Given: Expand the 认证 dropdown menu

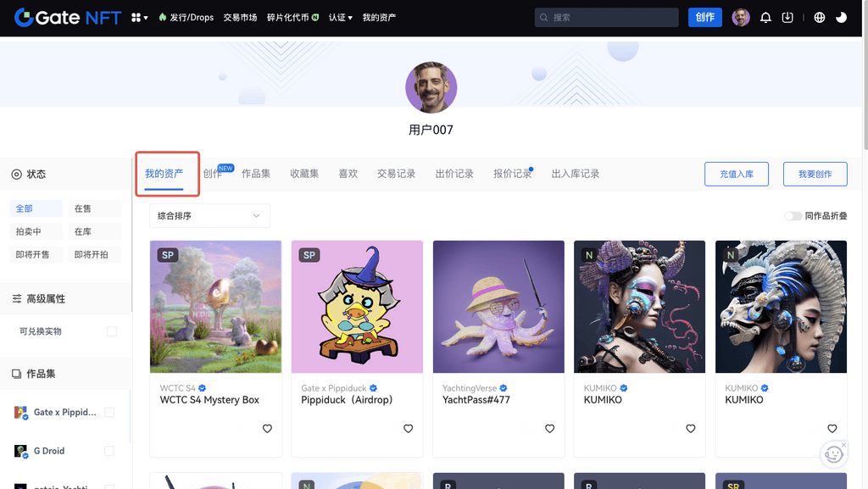Looking at the screenshot, I should pos(341,17).
